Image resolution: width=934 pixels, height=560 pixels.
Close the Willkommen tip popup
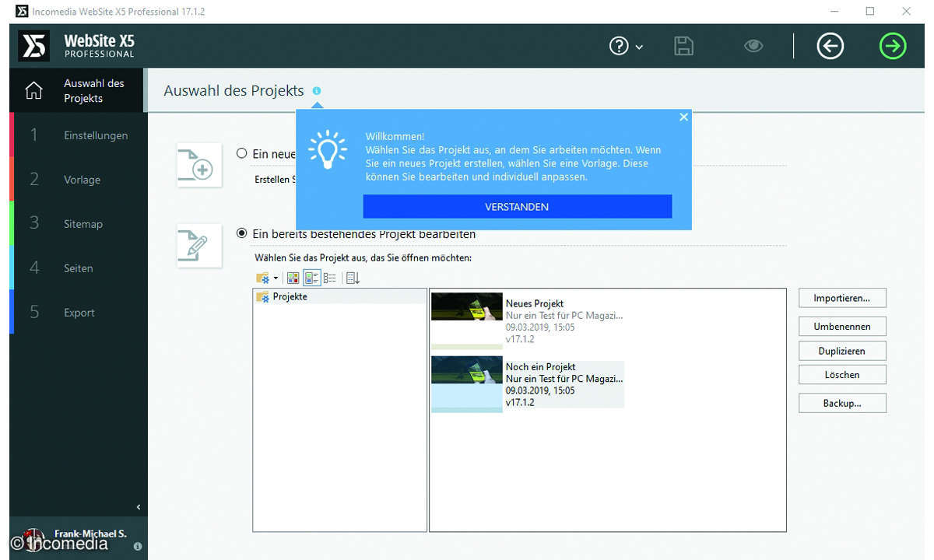click(x=683, y=117)
